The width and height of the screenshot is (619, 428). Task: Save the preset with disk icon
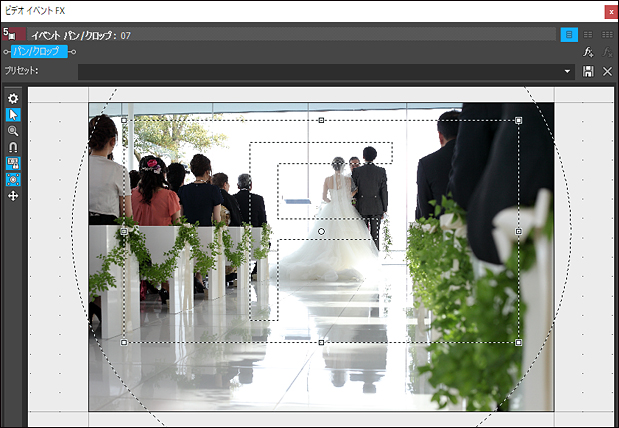coord(588,71)
